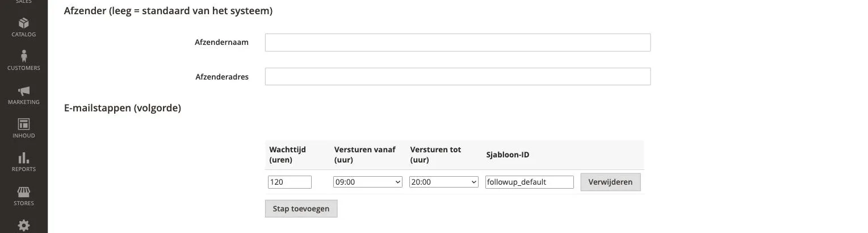Click the Wachttijd field containing 120
The height and width of the screenshot is (233, 868).
pos(290,182)
